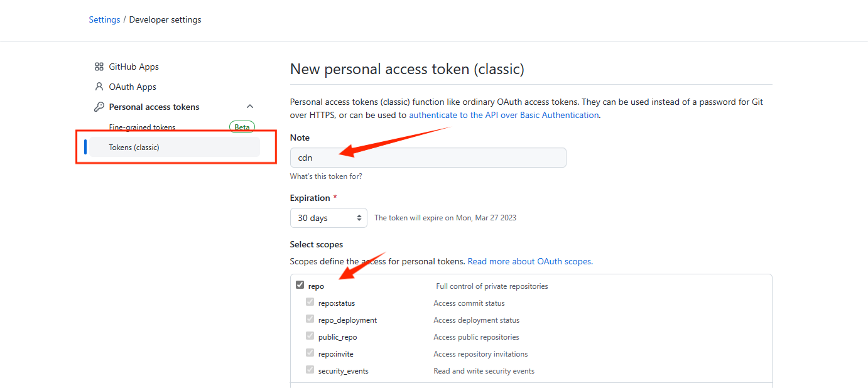Collapse Personal access tokens section chevron

click(x=250, y=107)
